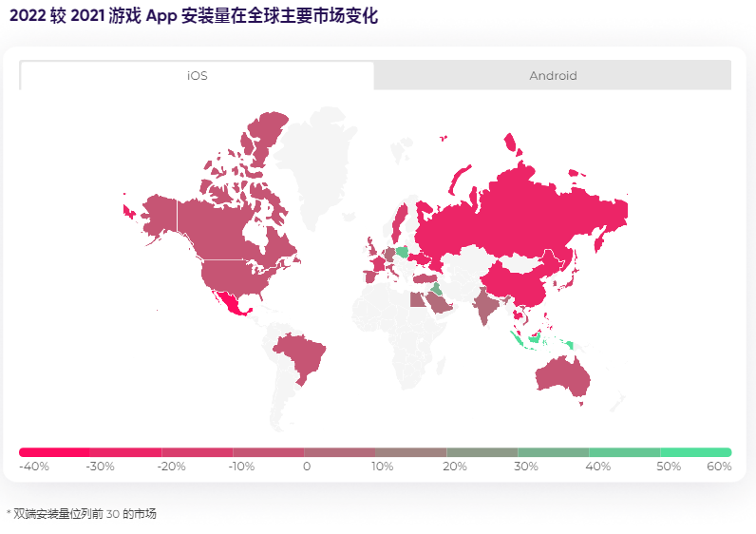The height and width of the screenshot is (534, 756).
Task: Click the -20% to -10% legend segment
Action: pyautogui.click(x=198, y=452)
